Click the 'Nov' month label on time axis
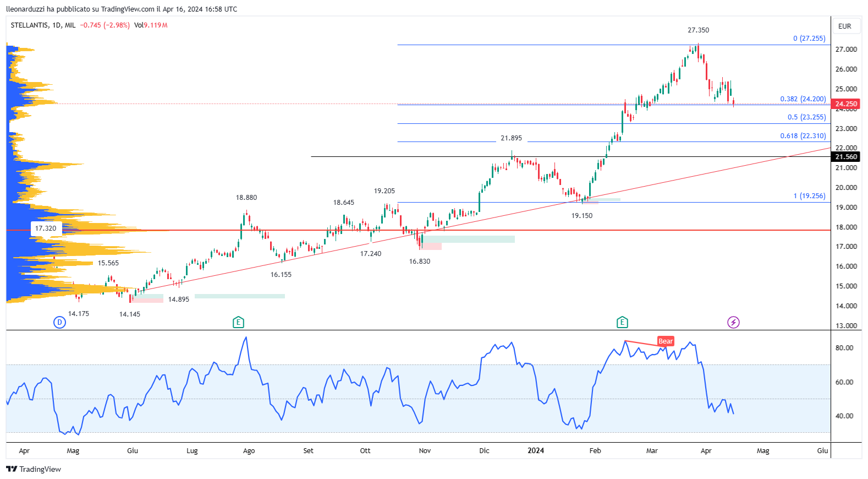This screenshot has height=479, width=868. [x=425, y=451]
